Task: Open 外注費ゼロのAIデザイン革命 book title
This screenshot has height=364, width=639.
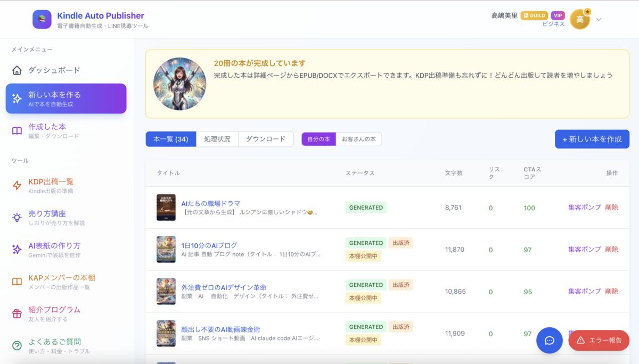Action: click(224, 287)
